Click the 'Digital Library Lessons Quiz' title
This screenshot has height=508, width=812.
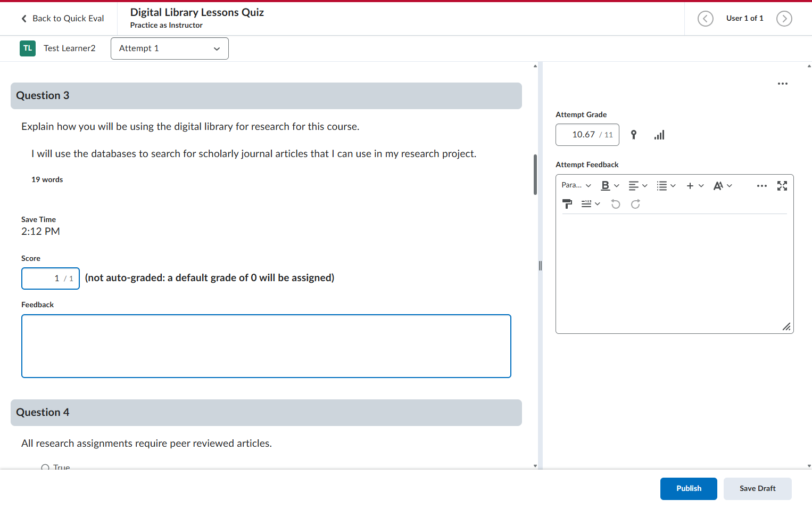pyautogui.click(x=197, y=13)
